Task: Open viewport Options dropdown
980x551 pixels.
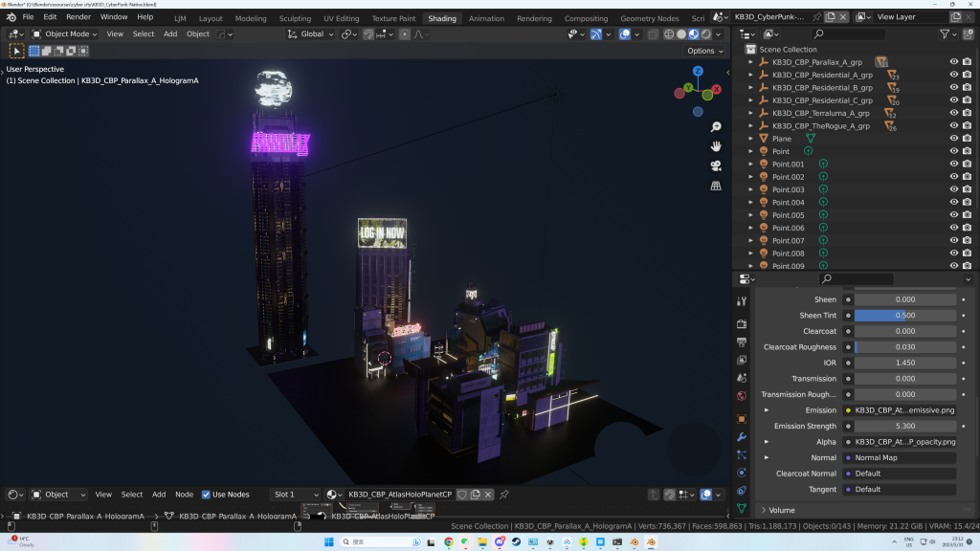Action: (x=704, y=51)
